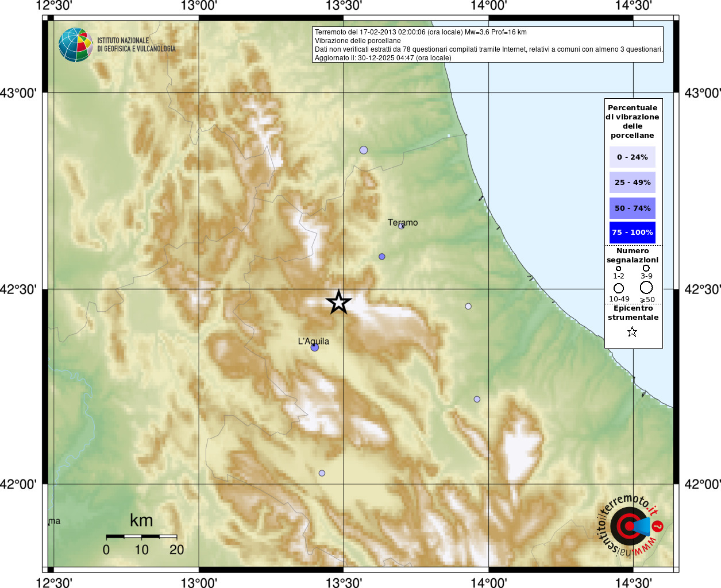Viewport: 721px width, 588px height.
Task: Click the 'Percentuale di vibrazione delle porcellane' legend title
Action: click(x=633, y=122)
